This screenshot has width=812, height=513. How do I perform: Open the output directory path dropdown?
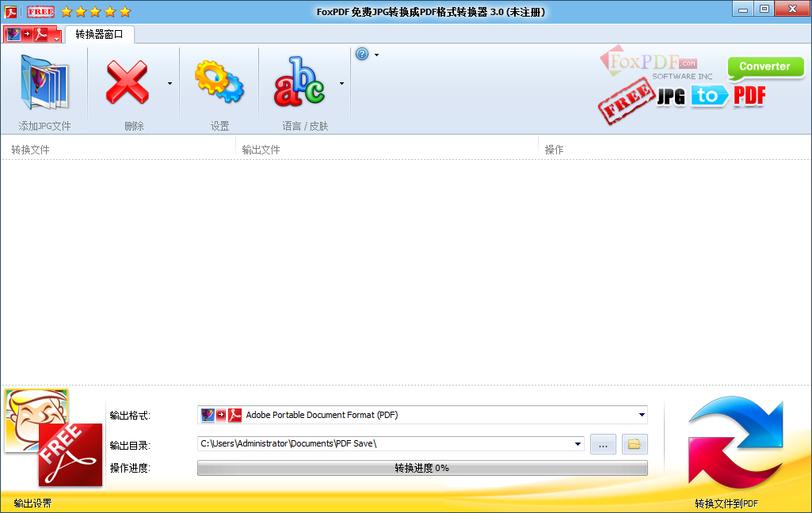(x=578, y=443)
